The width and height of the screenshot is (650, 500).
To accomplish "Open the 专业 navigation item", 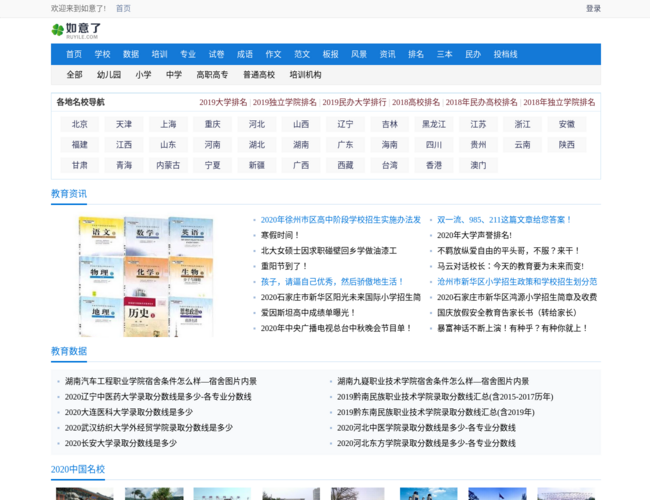I will 188,54.
